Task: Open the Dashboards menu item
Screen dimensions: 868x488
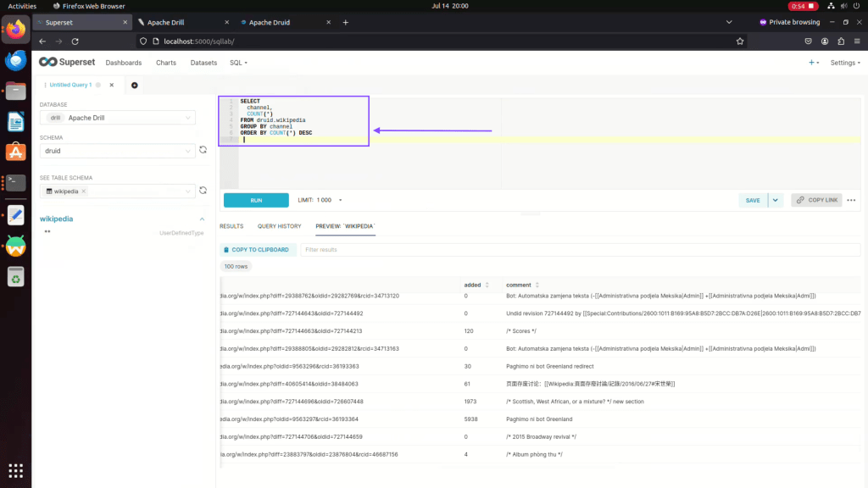Action: (123, 63)
